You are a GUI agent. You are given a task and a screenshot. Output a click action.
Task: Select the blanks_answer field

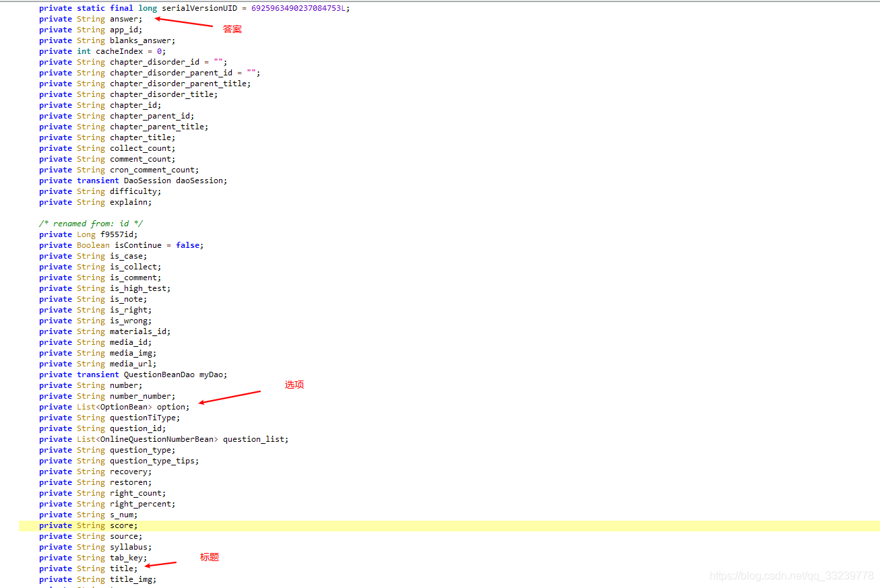click(107, 40)
